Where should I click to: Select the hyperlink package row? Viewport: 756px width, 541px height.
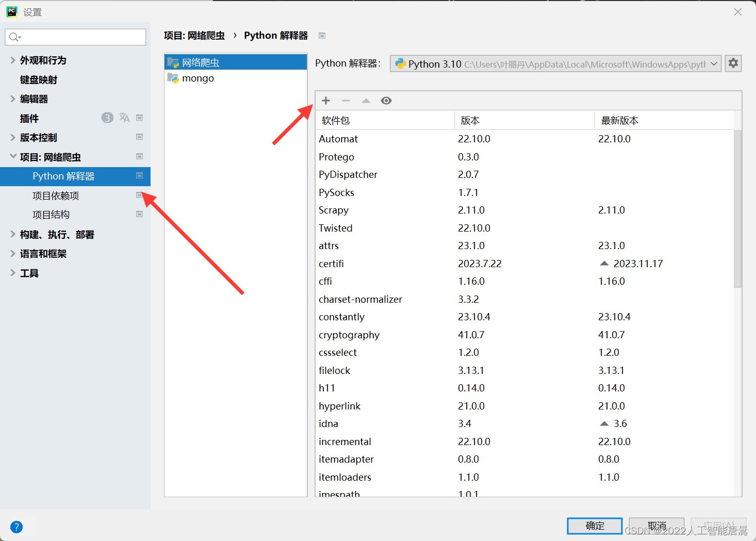[524, 406]
